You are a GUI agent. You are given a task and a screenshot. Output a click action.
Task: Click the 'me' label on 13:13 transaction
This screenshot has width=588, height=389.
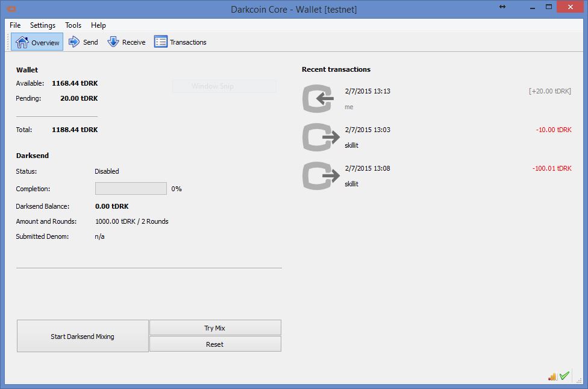pos(349,107)
